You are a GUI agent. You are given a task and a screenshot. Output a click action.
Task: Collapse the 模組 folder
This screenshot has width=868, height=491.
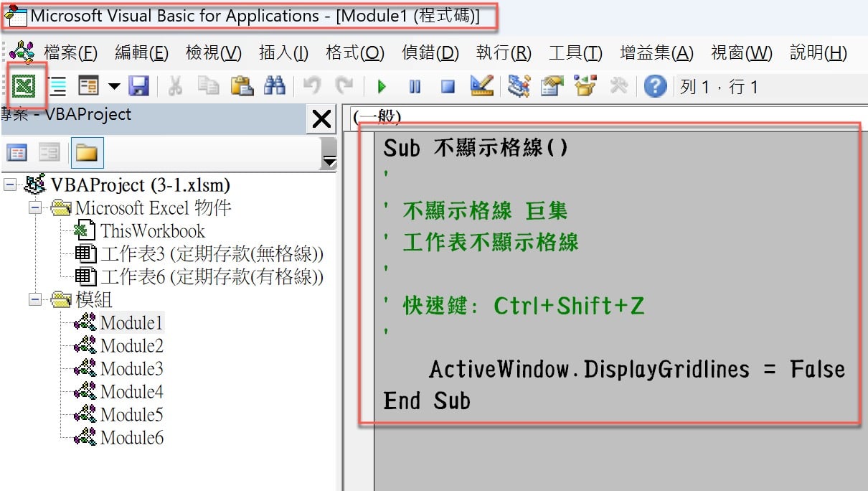[35, 299]
